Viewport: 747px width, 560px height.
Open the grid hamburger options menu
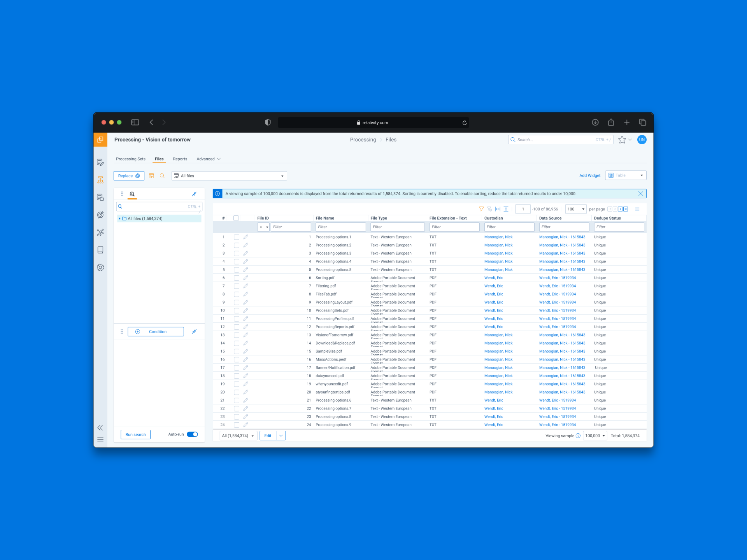637,209
